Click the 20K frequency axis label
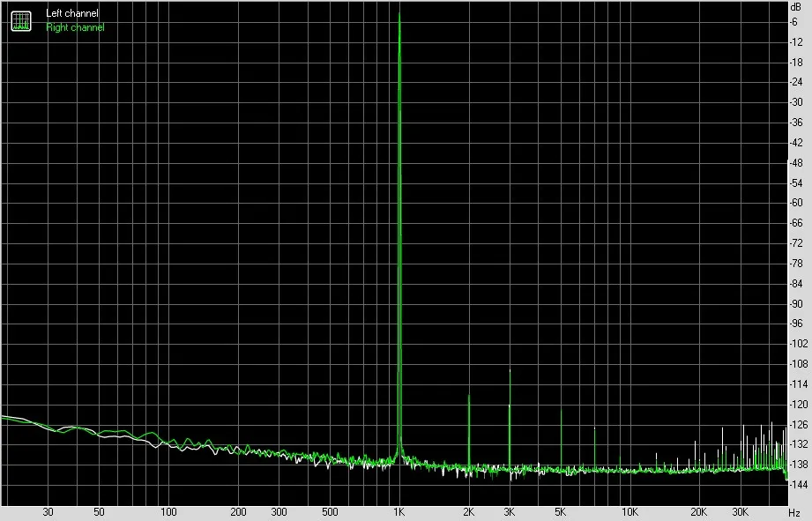The image size is (812, 521). (699, 512)
